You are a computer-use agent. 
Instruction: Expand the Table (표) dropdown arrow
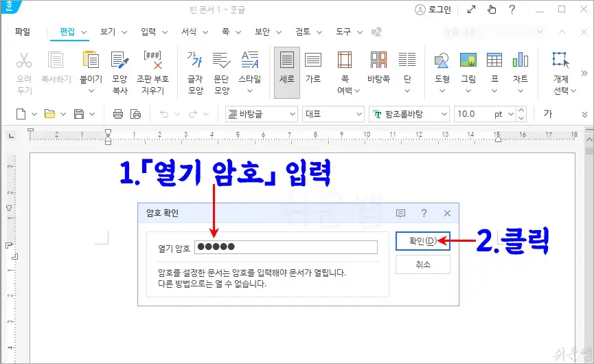[x=494, y=91]
